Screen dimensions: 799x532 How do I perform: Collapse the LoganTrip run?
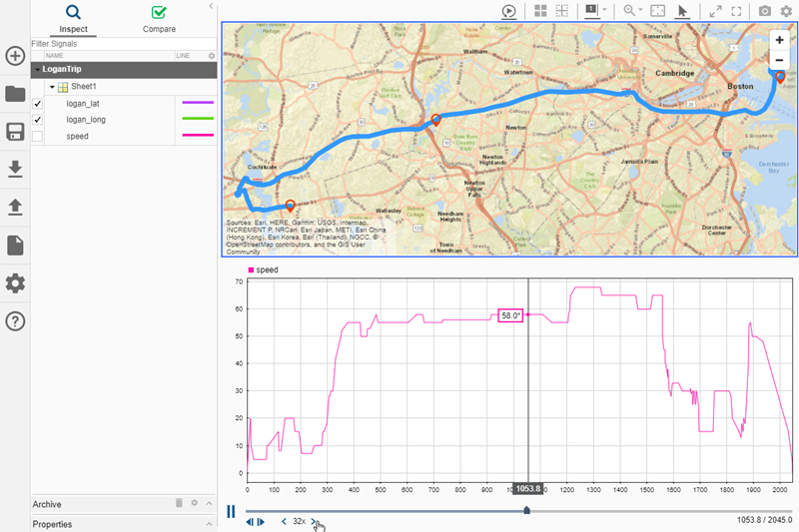tap(37, 69)
